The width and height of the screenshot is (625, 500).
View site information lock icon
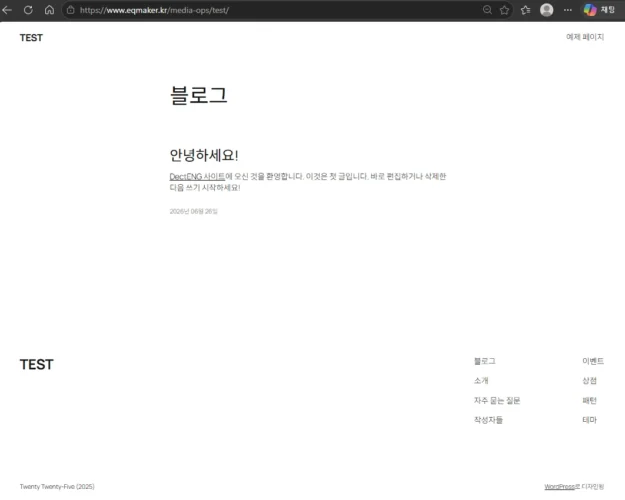[x=71, y=10]
